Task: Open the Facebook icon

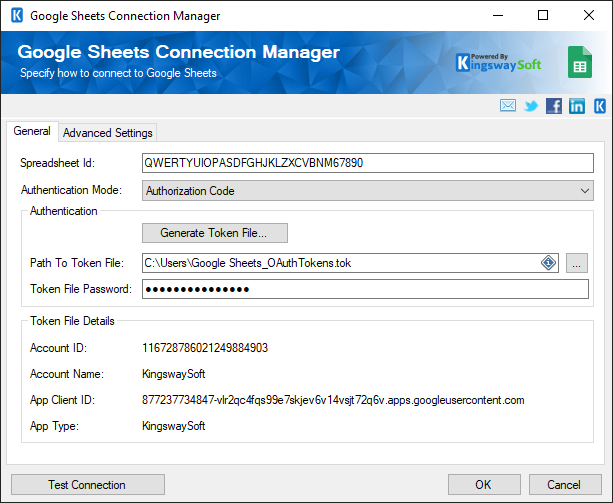Action: click(554, 106)
